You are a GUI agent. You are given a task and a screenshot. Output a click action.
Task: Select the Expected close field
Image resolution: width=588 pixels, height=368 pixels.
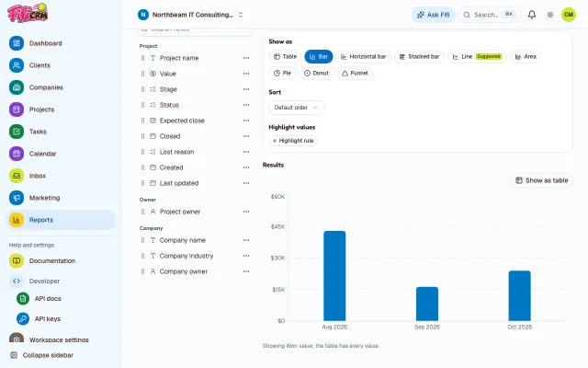196,121
